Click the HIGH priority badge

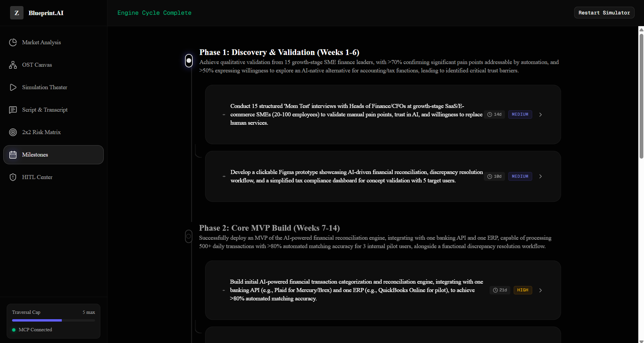[x=522, y=290]
